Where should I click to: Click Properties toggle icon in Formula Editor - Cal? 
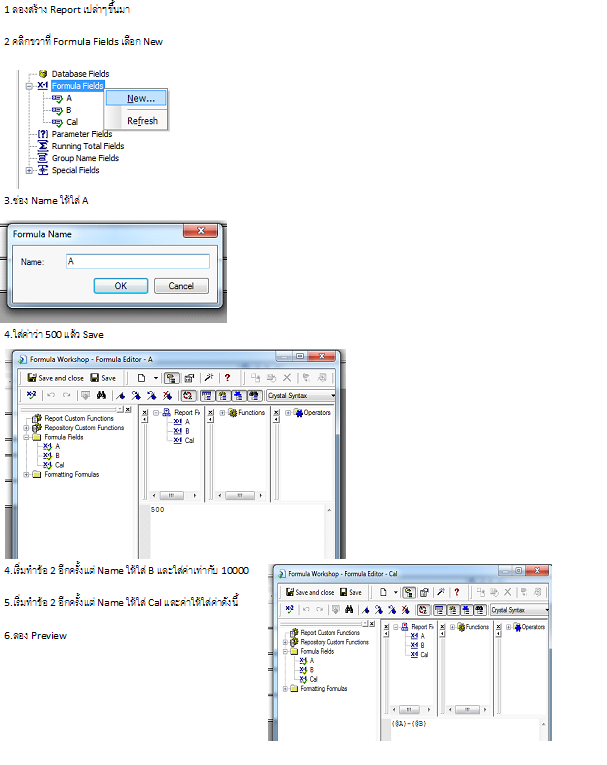click(424, 592)
